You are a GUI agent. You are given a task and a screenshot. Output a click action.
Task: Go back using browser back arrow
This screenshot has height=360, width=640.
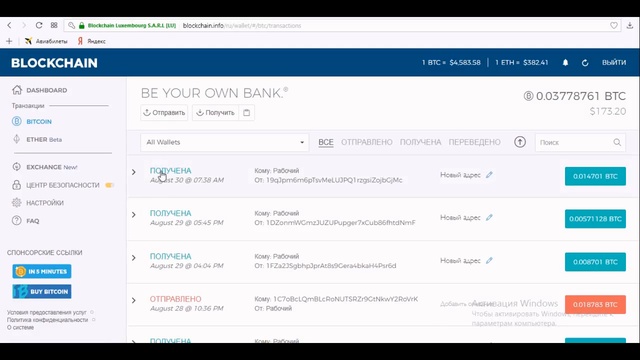[9, 25]
